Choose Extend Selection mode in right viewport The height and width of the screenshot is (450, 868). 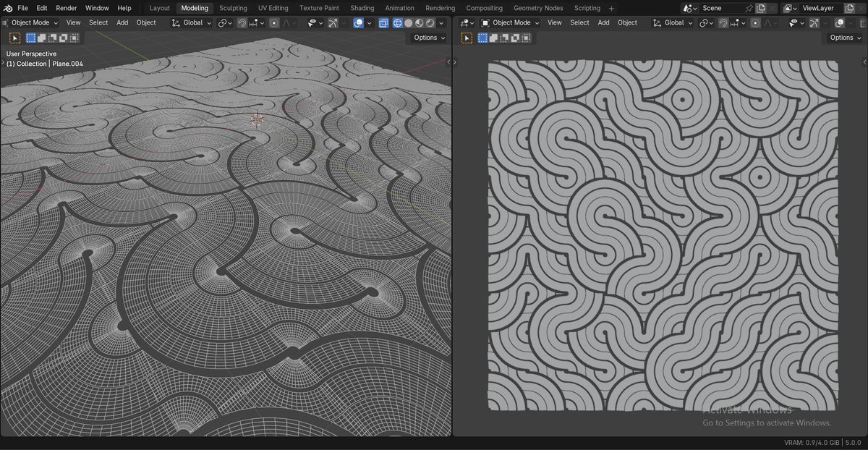point(493,38)
